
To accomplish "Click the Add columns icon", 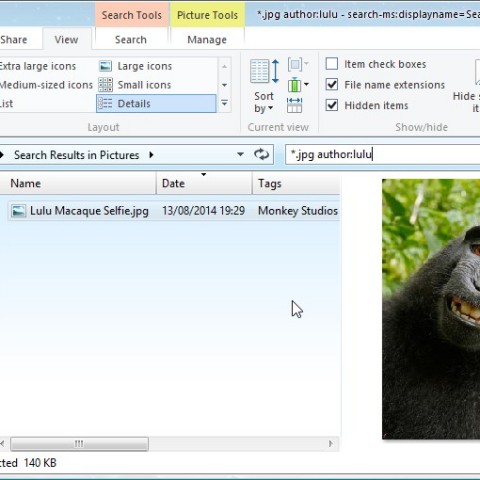I will coord(298,85).
